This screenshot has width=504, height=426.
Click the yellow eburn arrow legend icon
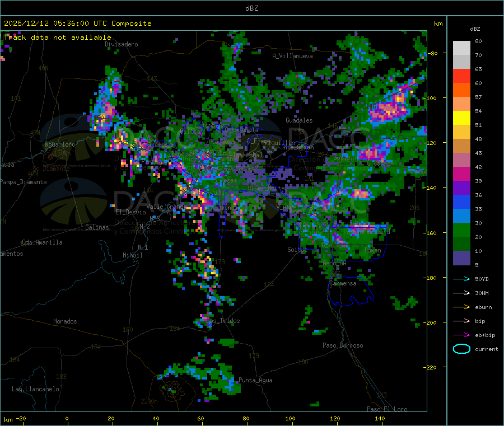(461, 307)
